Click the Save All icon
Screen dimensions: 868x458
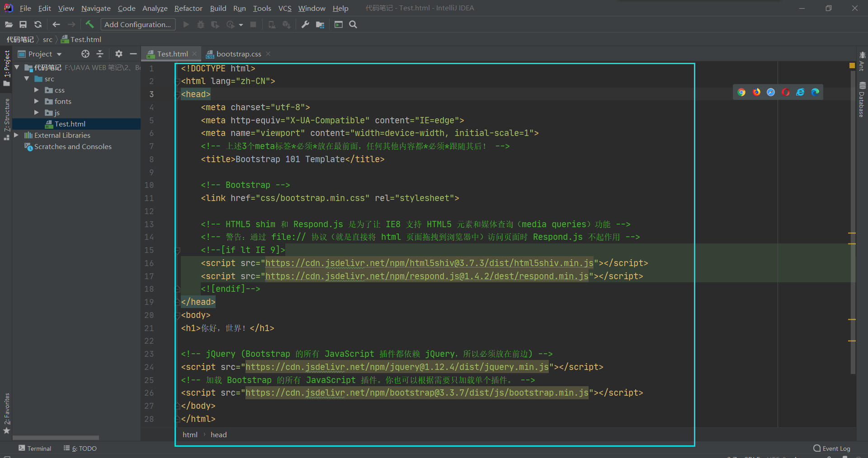point(23,24)
